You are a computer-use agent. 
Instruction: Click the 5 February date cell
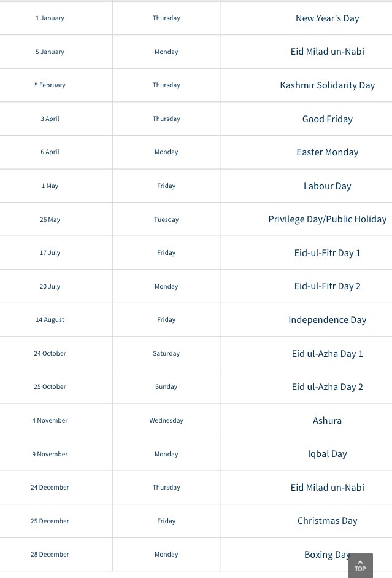(x=50, y=85)
